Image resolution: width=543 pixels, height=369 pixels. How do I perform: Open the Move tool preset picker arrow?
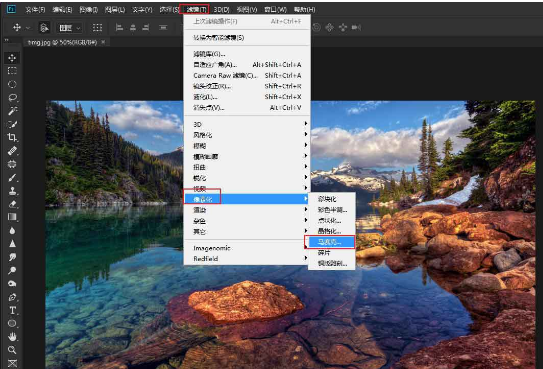[x=28, y=28]
